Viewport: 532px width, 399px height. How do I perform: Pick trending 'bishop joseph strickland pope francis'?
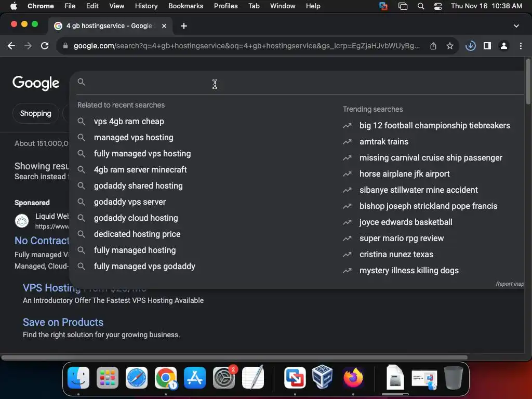click(x=428, y=206)
